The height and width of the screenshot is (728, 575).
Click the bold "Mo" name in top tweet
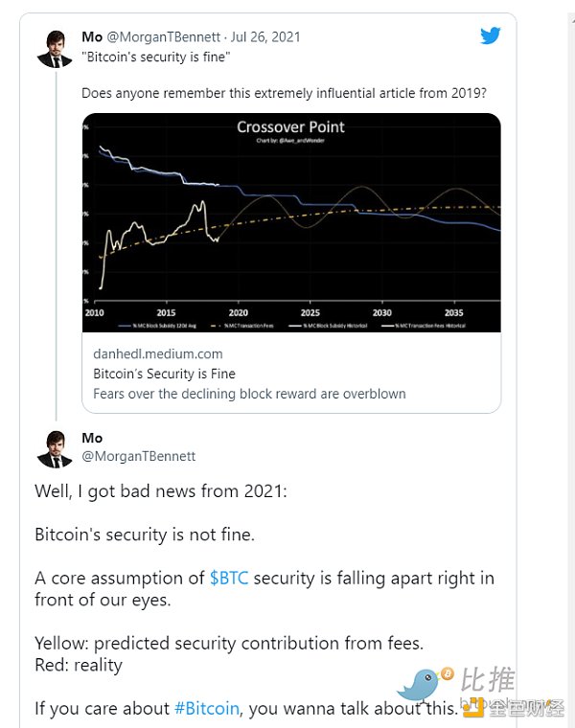tap(92, 37)
